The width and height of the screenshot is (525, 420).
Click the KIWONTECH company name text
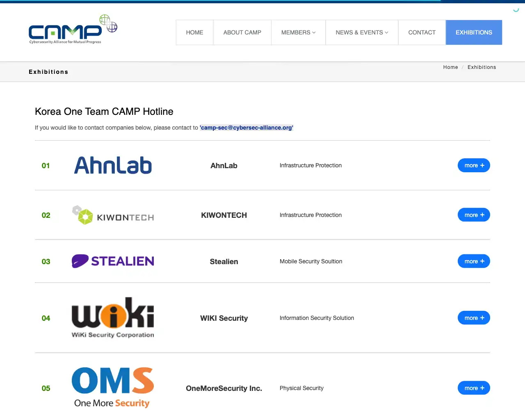(x=224, y=215)
